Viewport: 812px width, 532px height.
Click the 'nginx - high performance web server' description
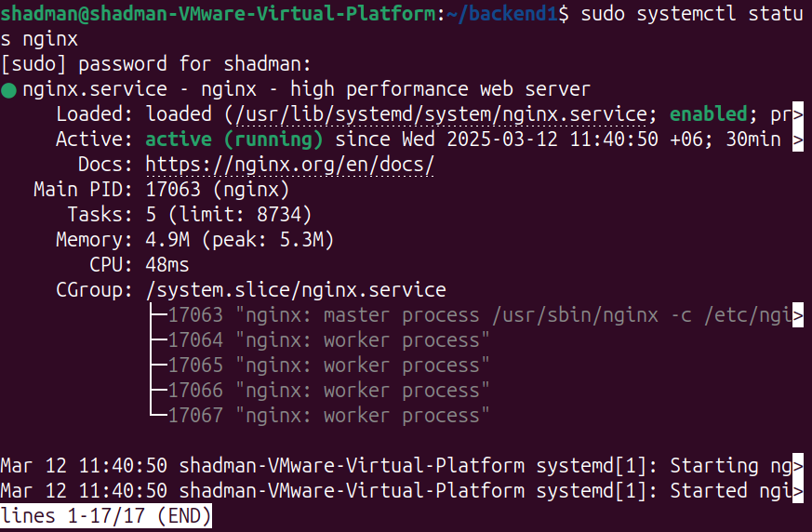tap(395, 89)
